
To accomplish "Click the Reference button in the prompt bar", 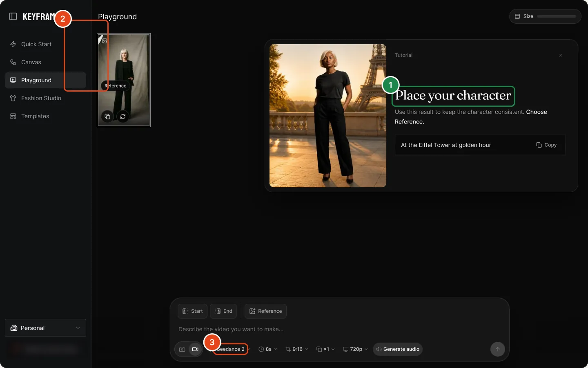I will (265, 311).
